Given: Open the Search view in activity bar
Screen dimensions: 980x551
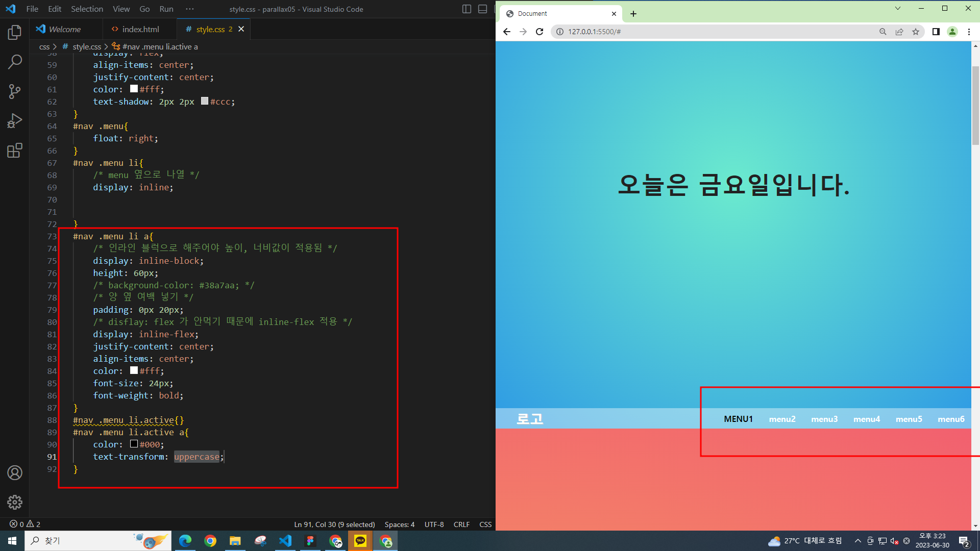Looking at the screenshot, I should [x=14, y=62].
